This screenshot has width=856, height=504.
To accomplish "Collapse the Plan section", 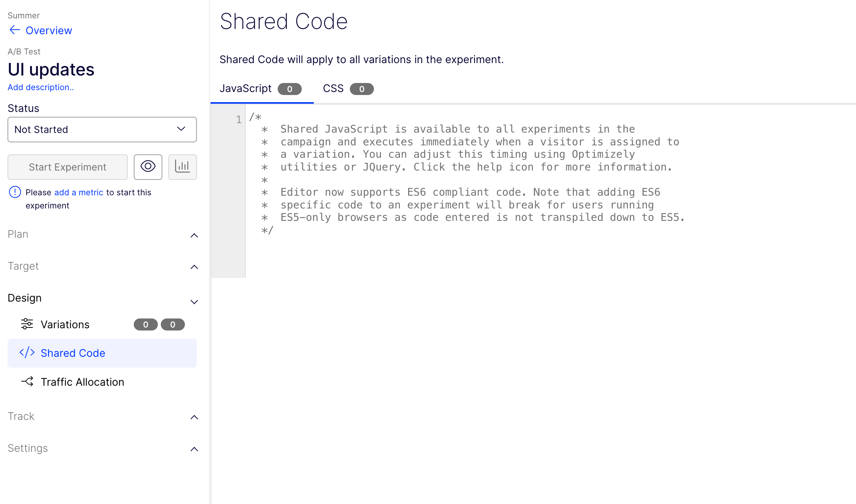I will point(194,235).
